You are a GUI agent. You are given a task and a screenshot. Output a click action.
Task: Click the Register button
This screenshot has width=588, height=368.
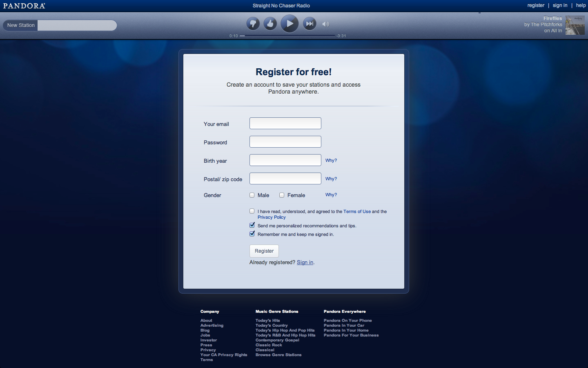point(264,251)
